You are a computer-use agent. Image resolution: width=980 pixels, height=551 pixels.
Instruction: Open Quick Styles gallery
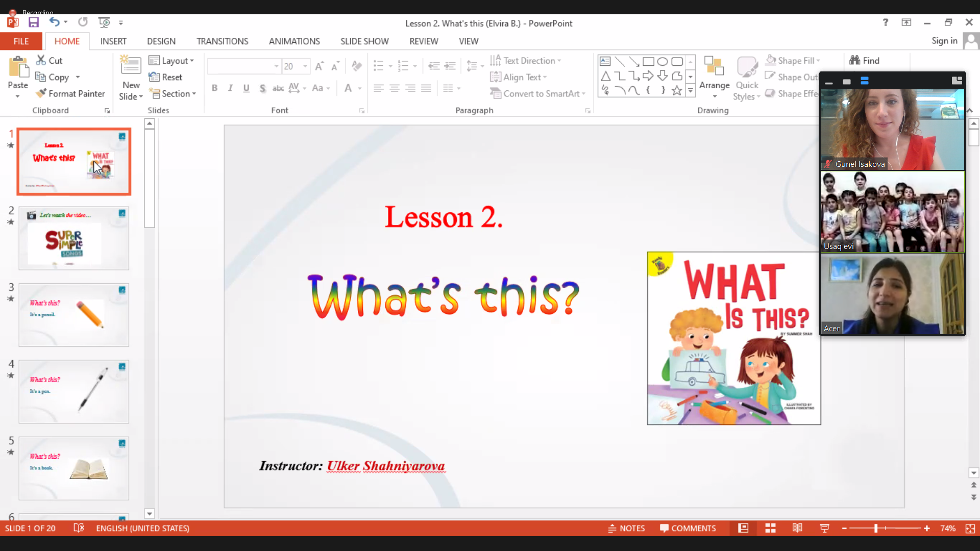tap(747, 78)
